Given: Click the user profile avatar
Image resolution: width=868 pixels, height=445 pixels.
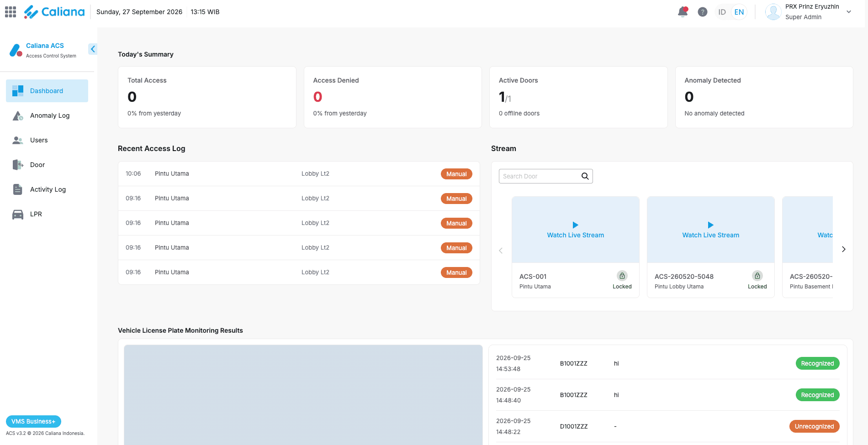Looking at the screenshot, I should pyautogui.click(x=773, y=12).
